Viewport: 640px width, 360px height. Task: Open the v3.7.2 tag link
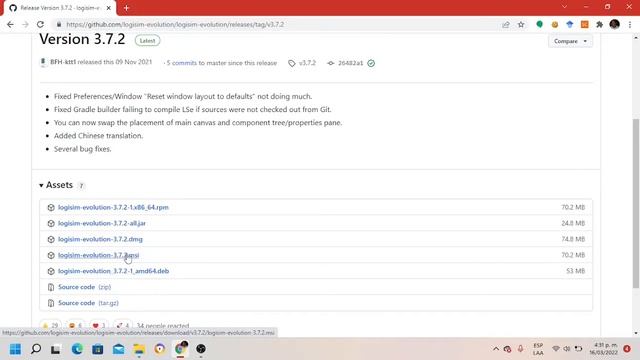tap(302, 63)
